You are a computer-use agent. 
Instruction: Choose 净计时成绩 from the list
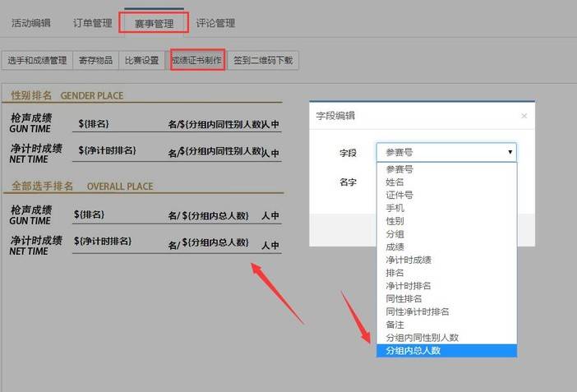pos(409,260)
